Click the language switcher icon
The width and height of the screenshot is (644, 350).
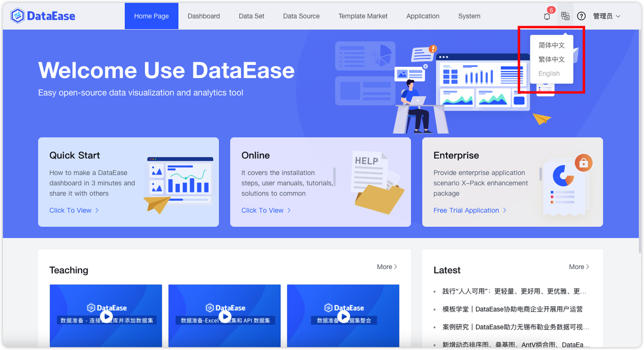565,16
